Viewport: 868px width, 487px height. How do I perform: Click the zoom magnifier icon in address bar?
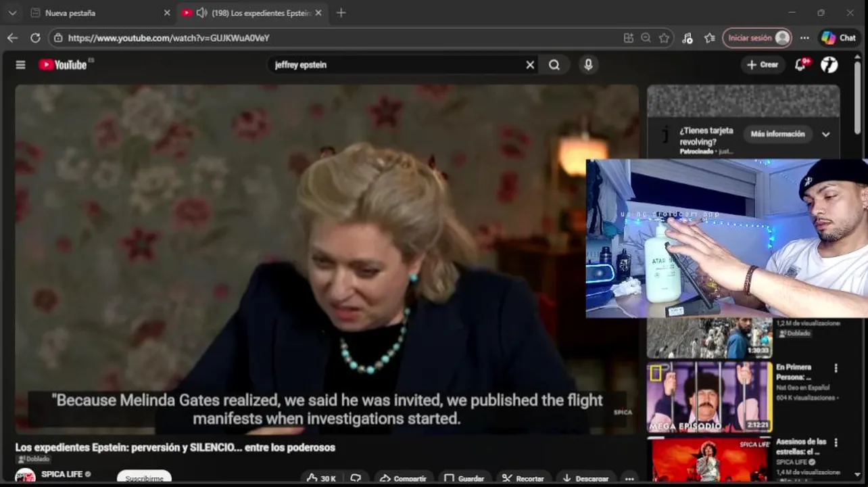click(x=646, y=38)
